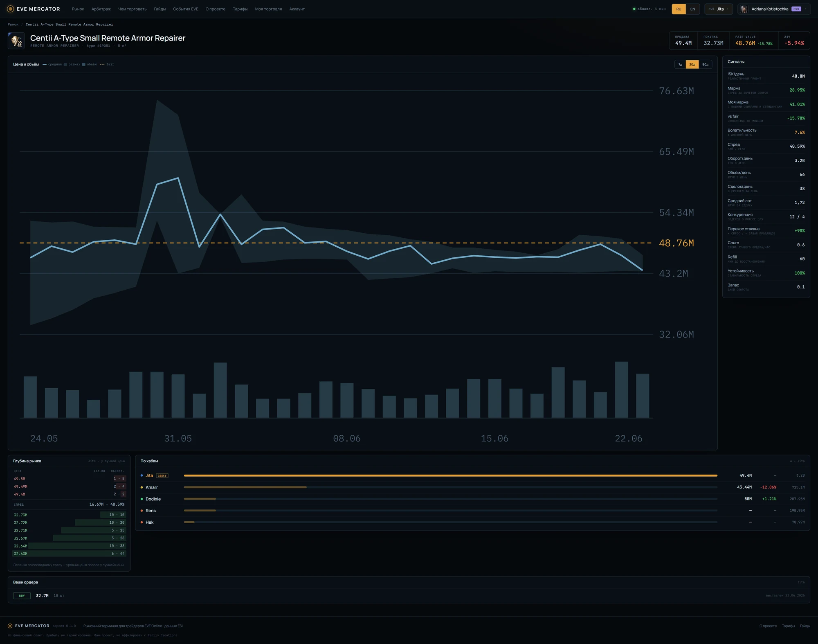Click the Dodixie hub progress bar

[450, 499]
